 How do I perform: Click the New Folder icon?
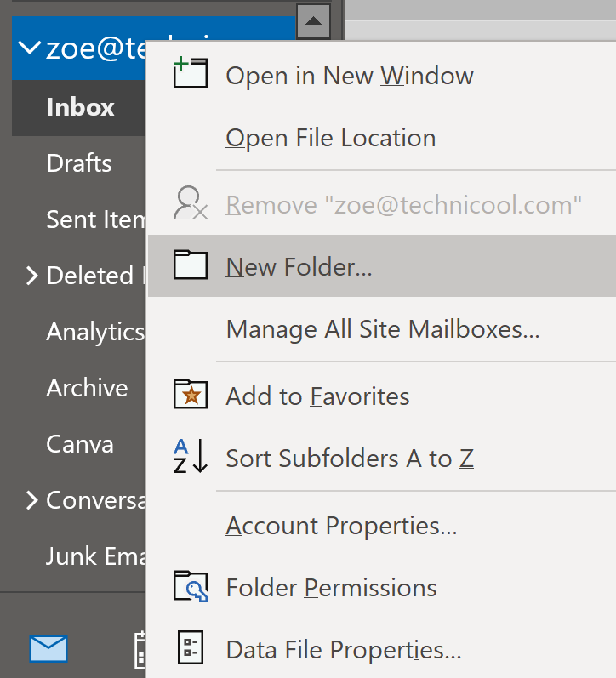tap(190, 266)
